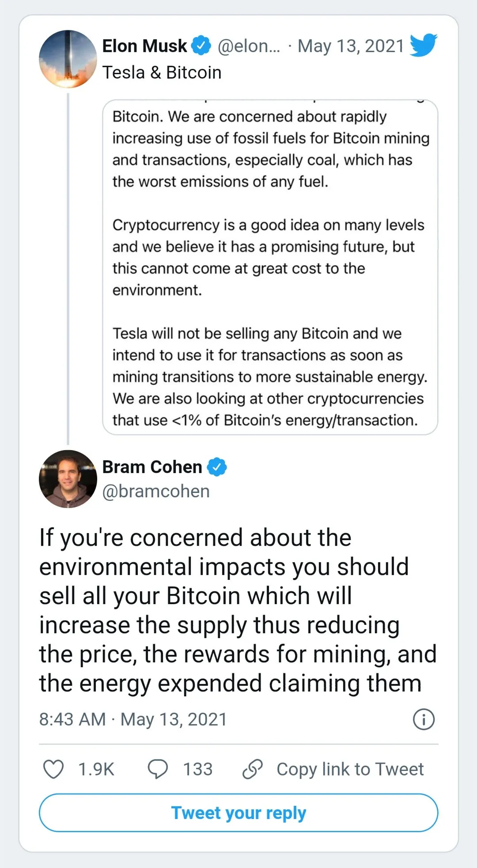Click Copy link to Tweet text
Screen dimensions: 477x868
click(350, 769)
